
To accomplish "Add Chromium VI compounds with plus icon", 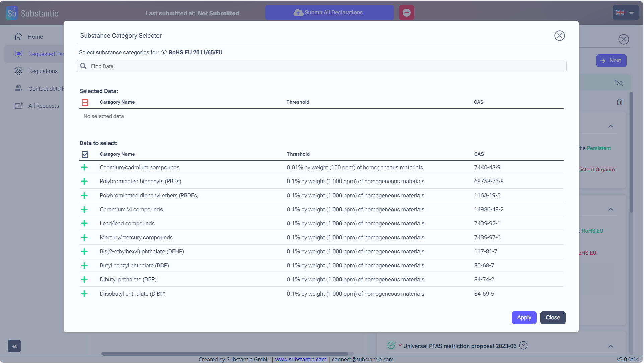I will [84, 210].
